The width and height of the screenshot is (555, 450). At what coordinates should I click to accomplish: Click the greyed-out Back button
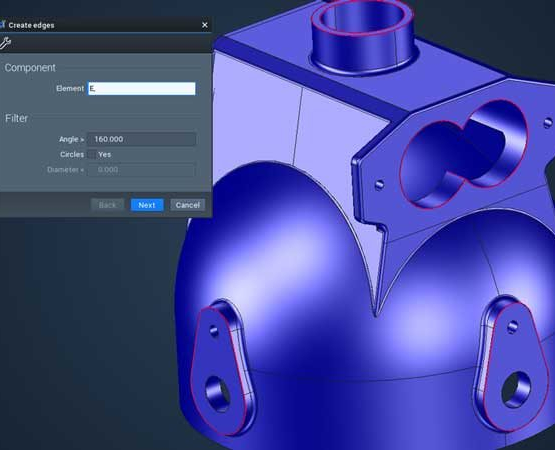(x=107, y=205)
